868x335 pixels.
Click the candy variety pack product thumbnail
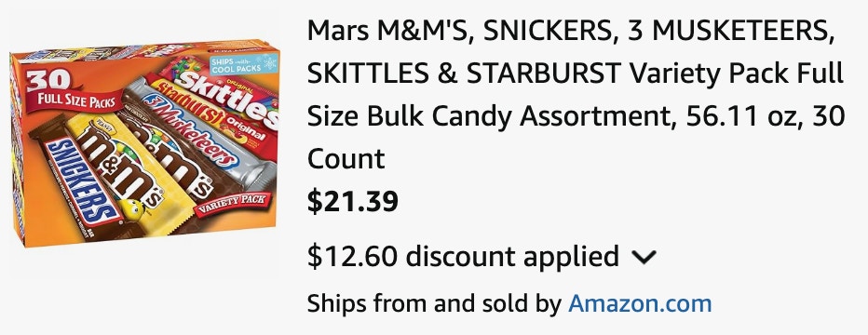pyautogui.click(x=145, y=143)
